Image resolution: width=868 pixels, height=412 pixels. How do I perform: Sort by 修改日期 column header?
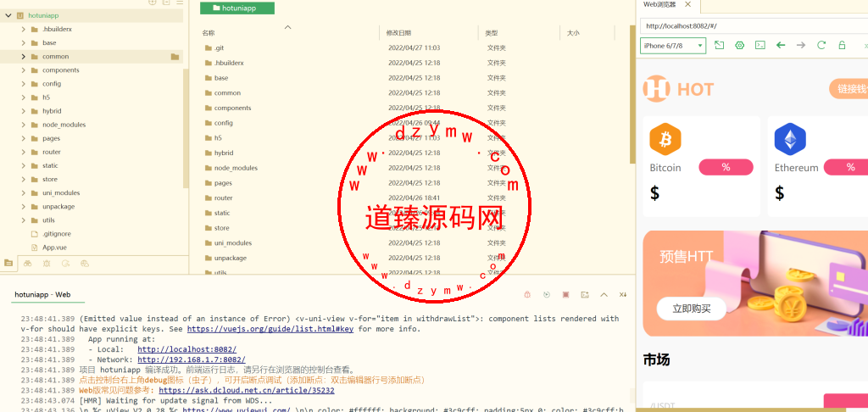click(x=398, y=33)
